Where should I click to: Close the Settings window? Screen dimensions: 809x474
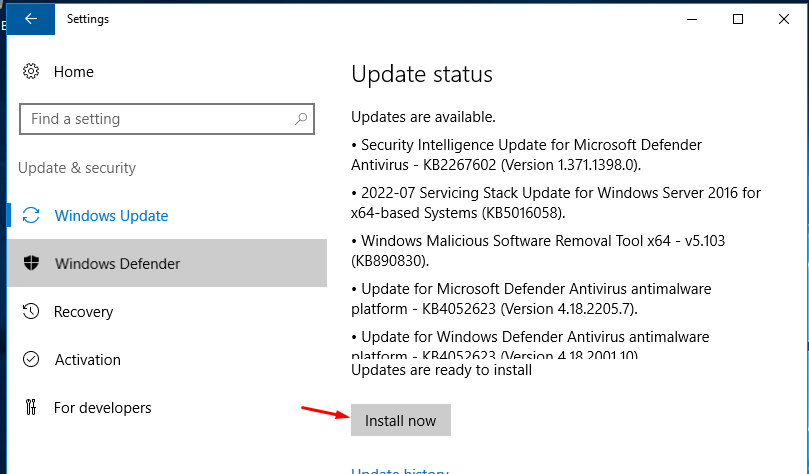point(784,18)
